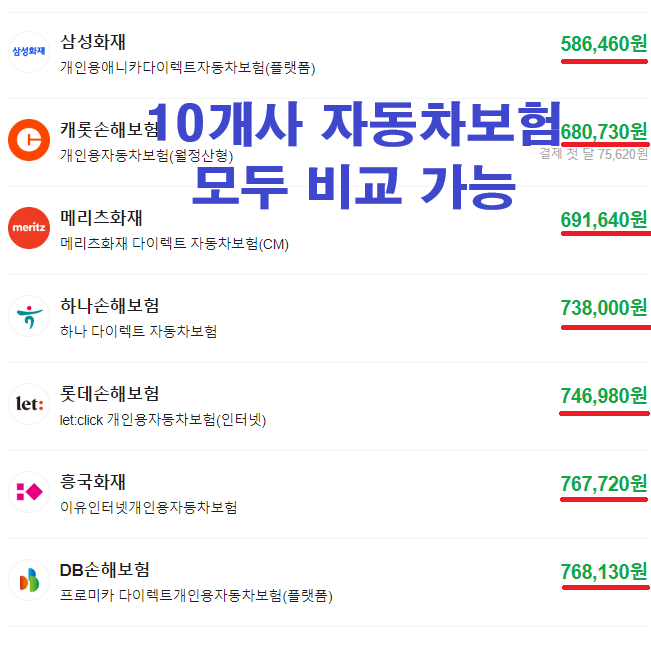Viewport: 651px width, 651px height.
Task: Click the Carrot (캐롯손해보험) orange logo
Action: click(29, 140)
